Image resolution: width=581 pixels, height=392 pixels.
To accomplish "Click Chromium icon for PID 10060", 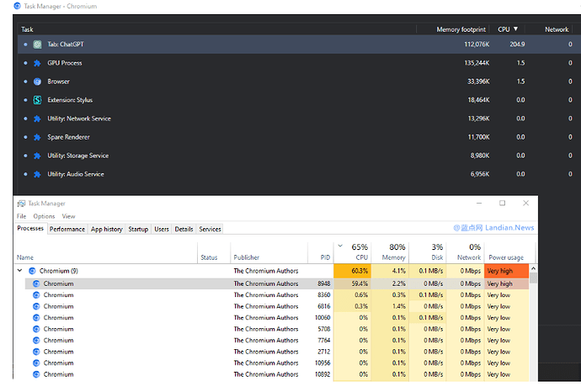I will pyautogui.click(x=36, y=318).
